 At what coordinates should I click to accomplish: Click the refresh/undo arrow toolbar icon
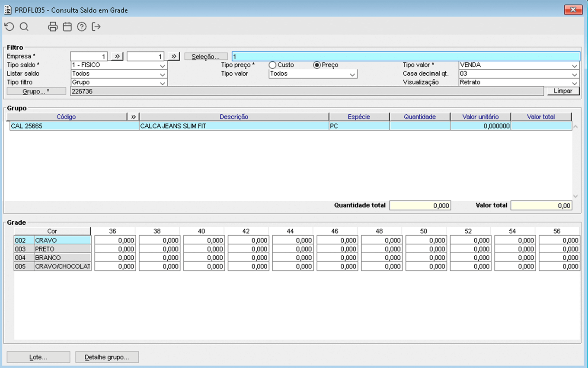point(10,27)
